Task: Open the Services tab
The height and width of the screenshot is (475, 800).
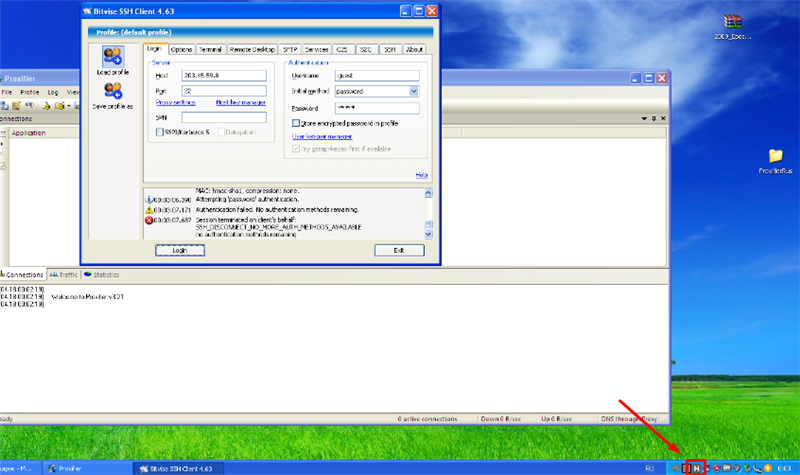Action: pyautogui.click(x=316, y=49)
